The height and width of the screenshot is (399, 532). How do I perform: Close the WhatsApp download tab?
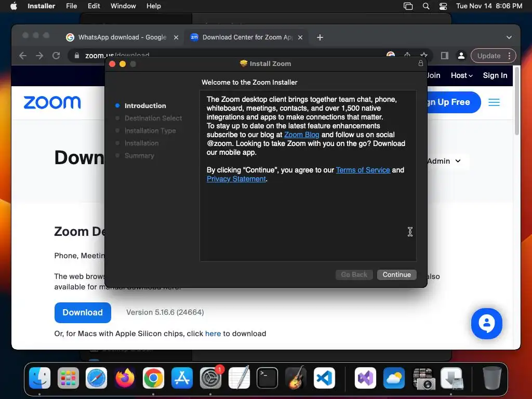tap(176, 37)
